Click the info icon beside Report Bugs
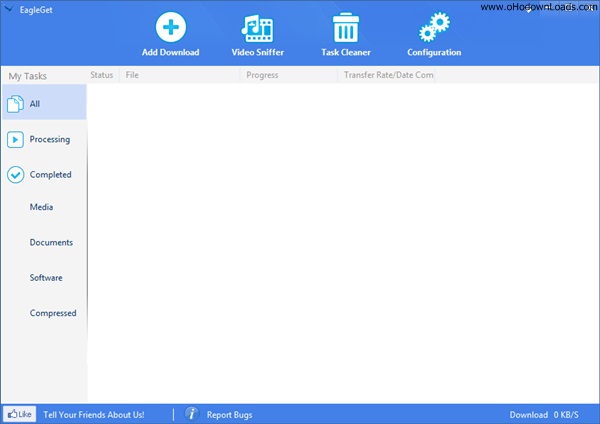 [192, 414]
